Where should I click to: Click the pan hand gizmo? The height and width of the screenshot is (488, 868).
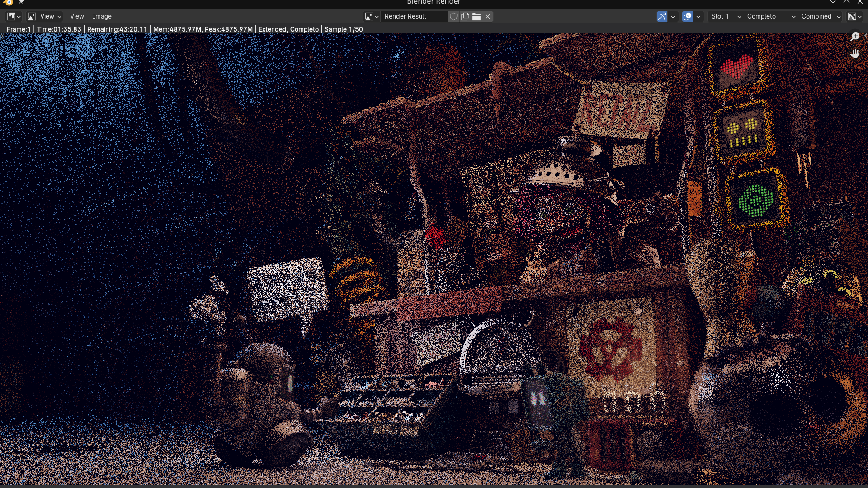pyautogui.click(x=855, y=54)
